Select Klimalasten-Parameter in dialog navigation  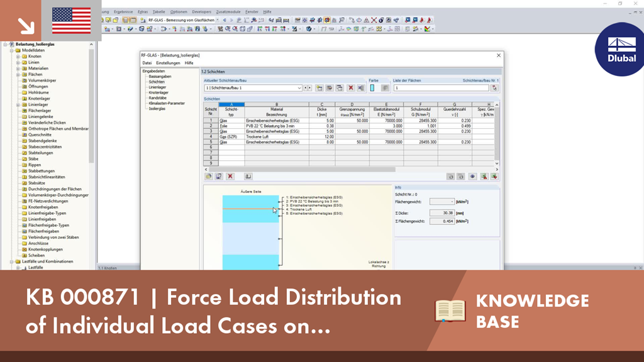[x=167, y=104]
